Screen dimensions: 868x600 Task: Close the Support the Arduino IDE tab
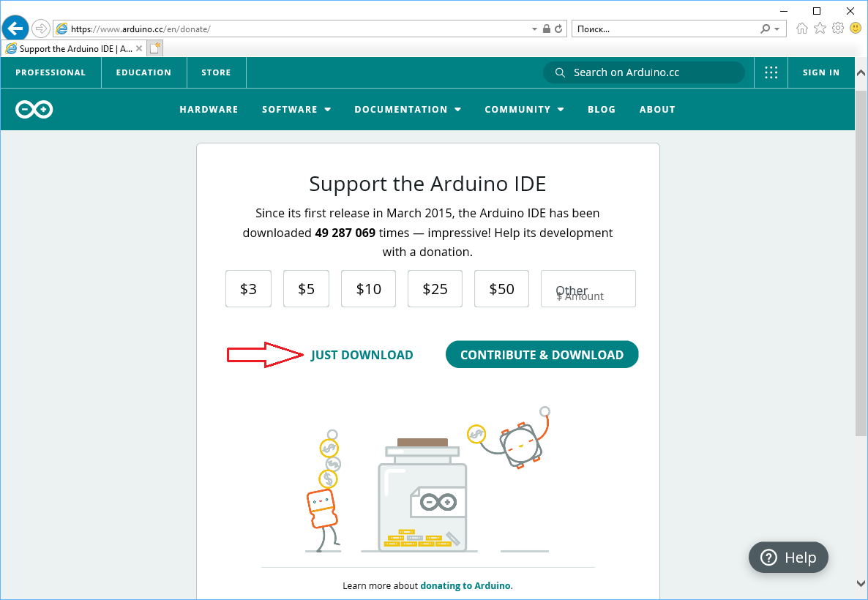click(x=139, y=49)
